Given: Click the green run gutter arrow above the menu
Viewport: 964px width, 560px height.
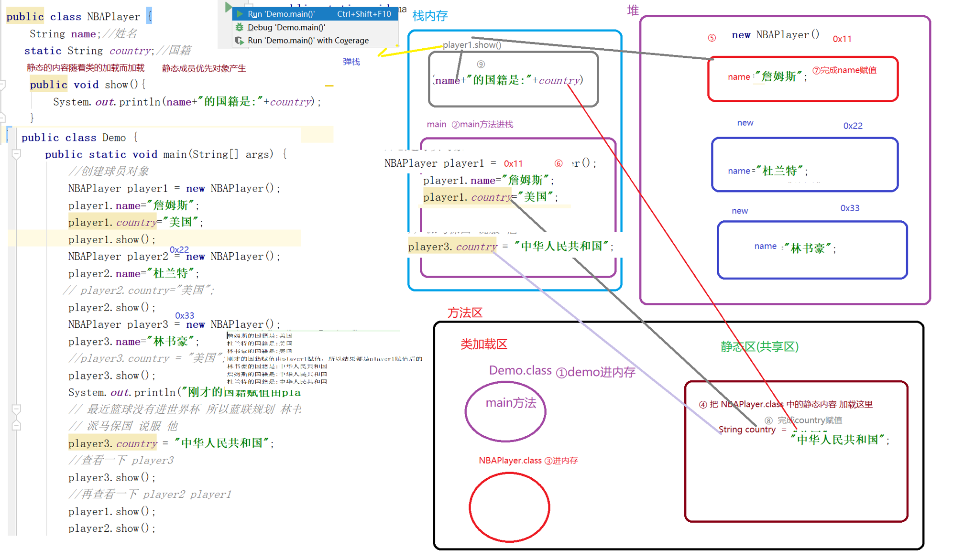Looking at the screenshot, I should point(229,6).
